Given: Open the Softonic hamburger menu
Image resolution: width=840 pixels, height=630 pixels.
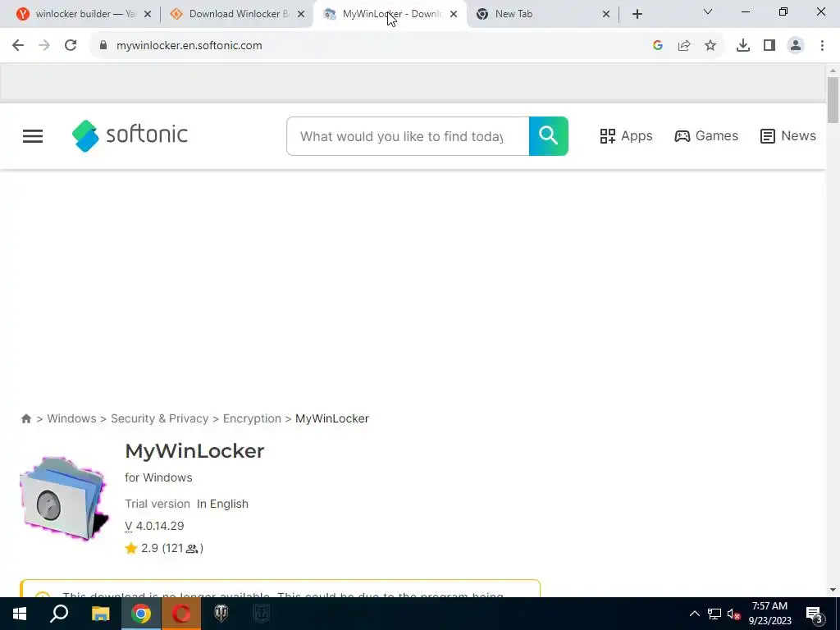Looking at the screenshot, I should tap(33, 136).
